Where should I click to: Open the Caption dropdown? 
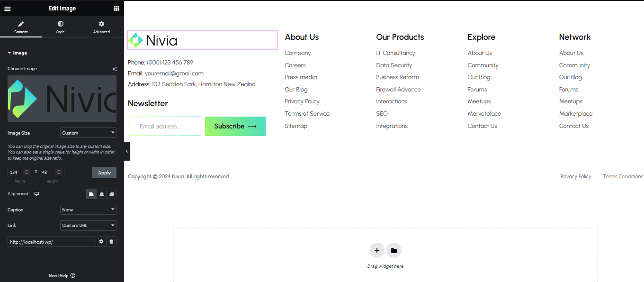(x=88, y=210)
